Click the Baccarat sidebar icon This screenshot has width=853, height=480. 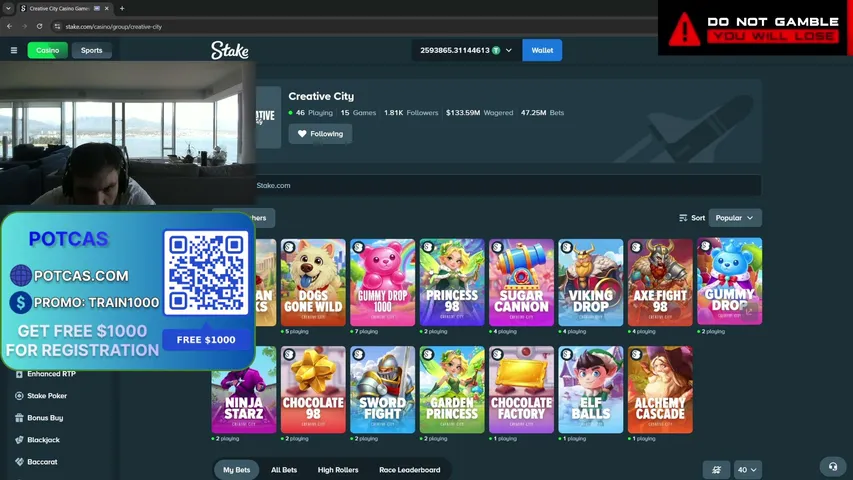pyautogui.click(x=19, y=461)
